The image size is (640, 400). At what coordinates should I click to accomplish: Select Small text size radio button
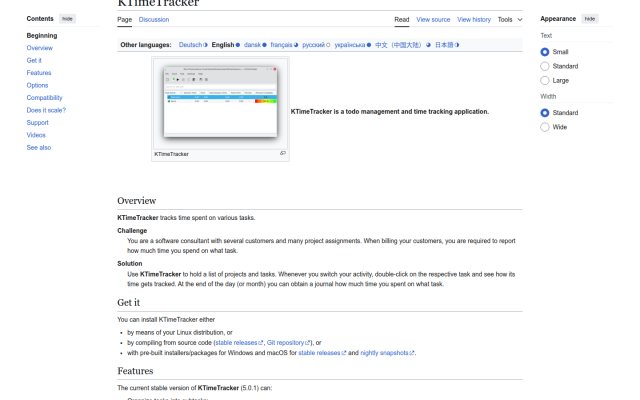[x=544, y=52]
